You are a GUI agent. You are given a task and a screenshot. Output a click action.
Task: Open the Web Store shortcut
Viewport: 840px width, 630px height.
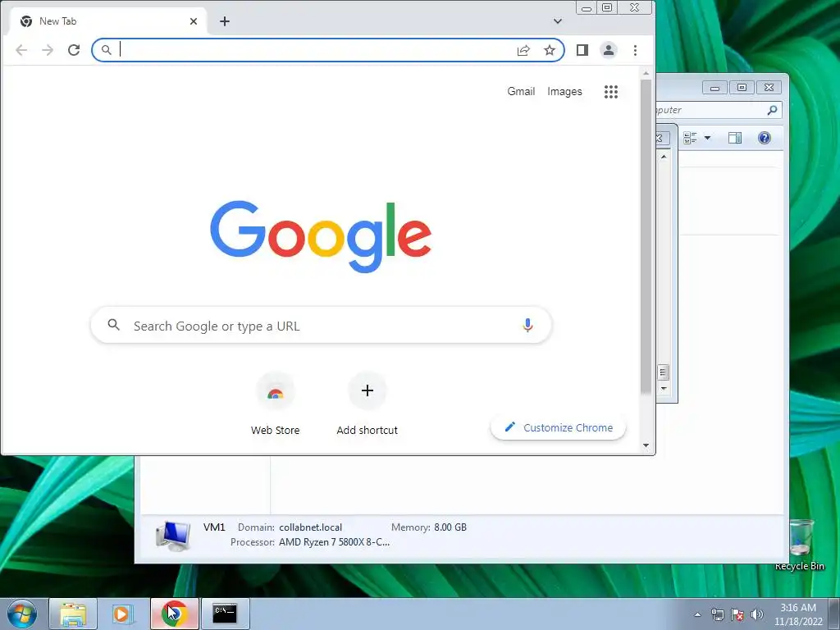click(276, 403)
